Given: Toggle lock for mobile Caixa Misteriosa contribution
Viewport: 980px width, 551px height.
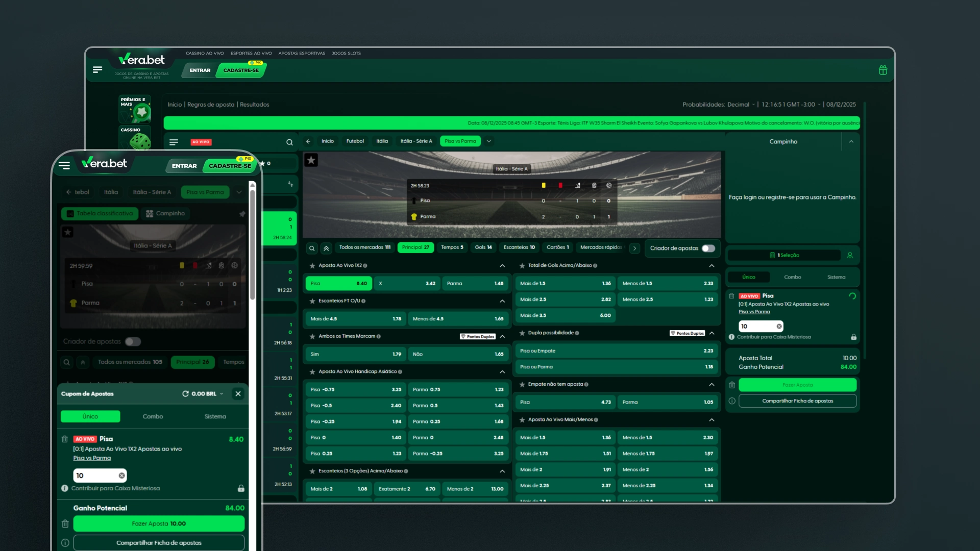Looking at the screenshot, I should coord(241,489).
